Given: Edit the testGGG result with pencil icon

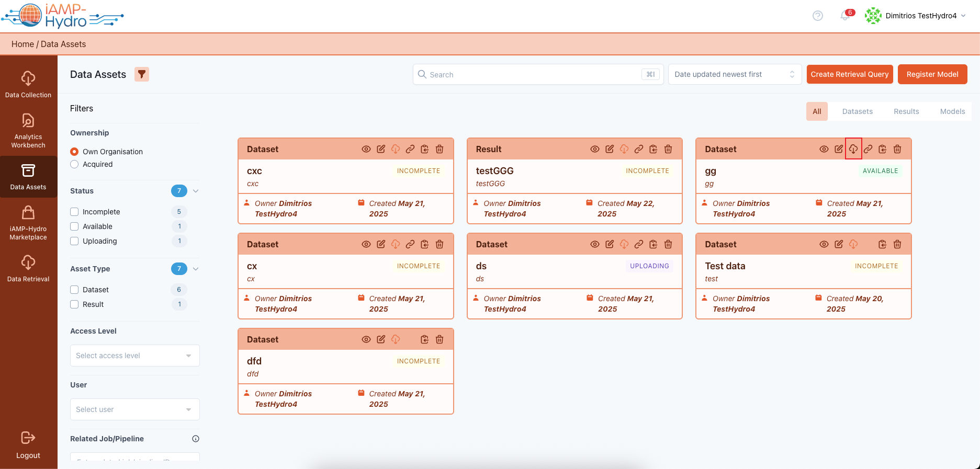Looking at the screenshot, I should (x=610, y=149).
